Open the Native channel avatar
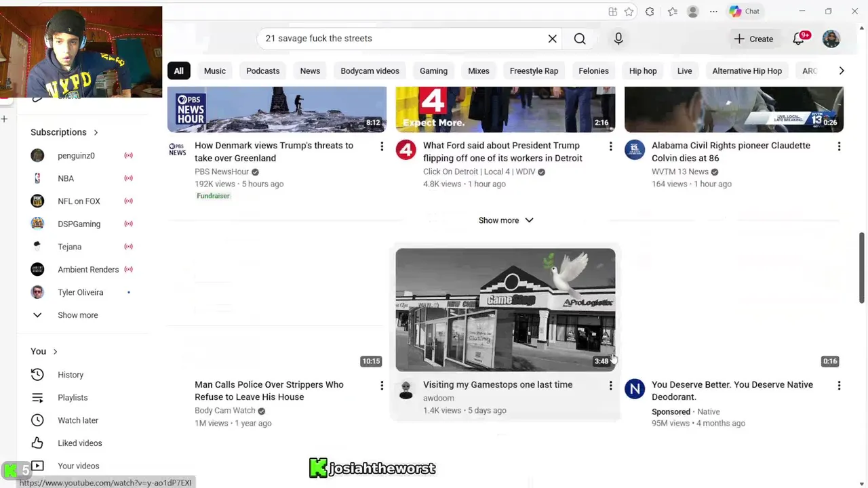 click(634, 389)
